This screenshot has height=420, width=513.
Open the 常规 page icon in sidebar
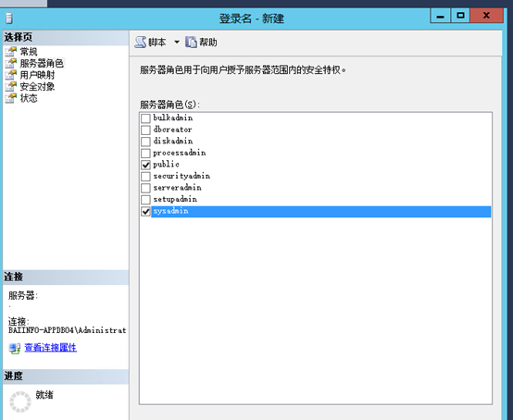tap(11, 51)
